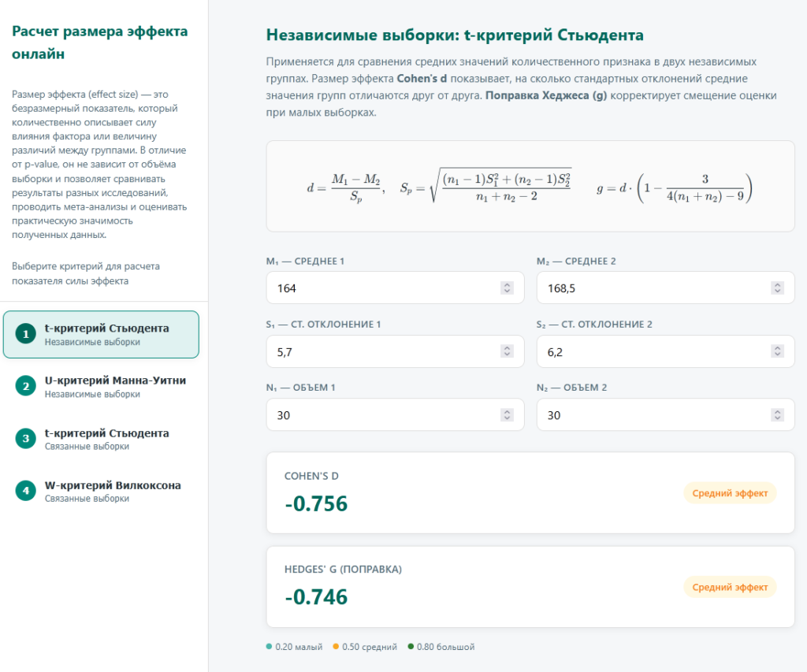Open U-критерий Манна-Уитни tab

pyautogui.click(x=101, y=387)
